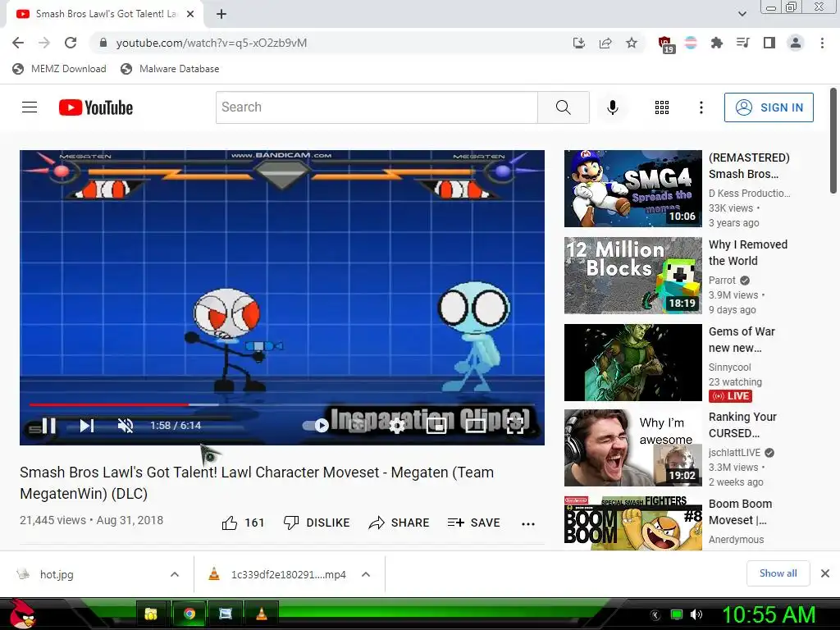Toggle autoplay switch in player
This screenshot has width=840, height=630.
point(316,426)
